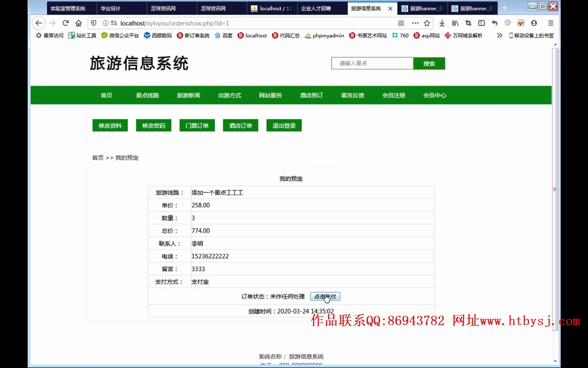The image size is (588, 368).
Task: Open the 景点线路 navigation item
Action: 148,95
